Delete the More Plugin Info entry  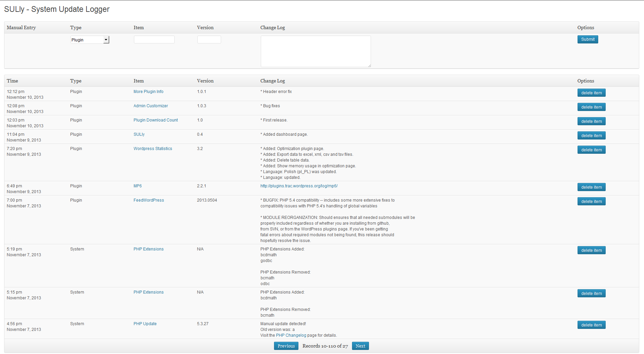[591, 93]
